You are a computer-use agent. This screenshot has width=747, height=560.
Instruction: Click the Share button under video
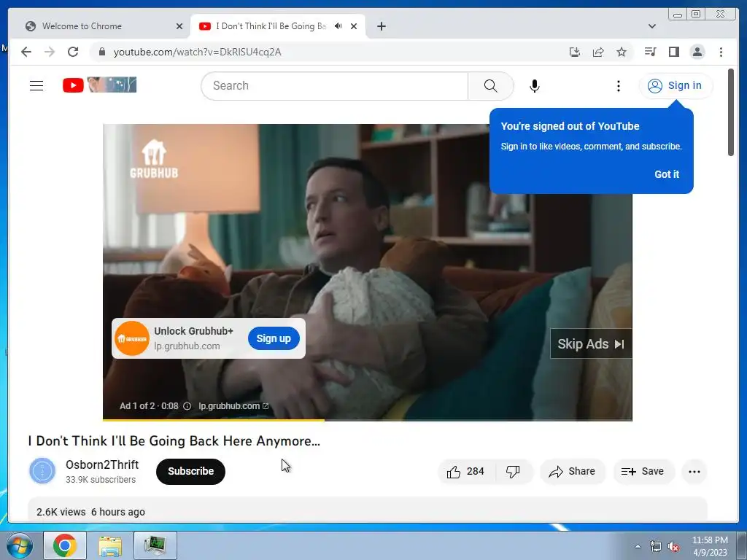pyautogui.click(x=572, y=472)
